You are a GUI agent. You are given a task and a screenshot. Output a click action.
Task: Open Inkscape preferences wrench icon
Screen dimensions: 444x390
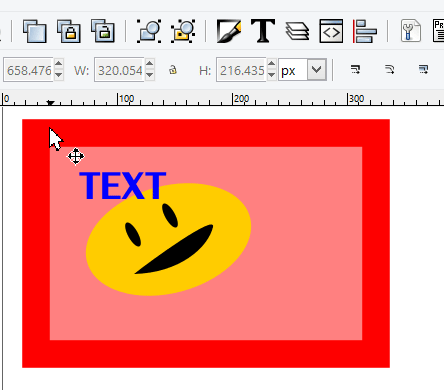click(x=411, y=31)
